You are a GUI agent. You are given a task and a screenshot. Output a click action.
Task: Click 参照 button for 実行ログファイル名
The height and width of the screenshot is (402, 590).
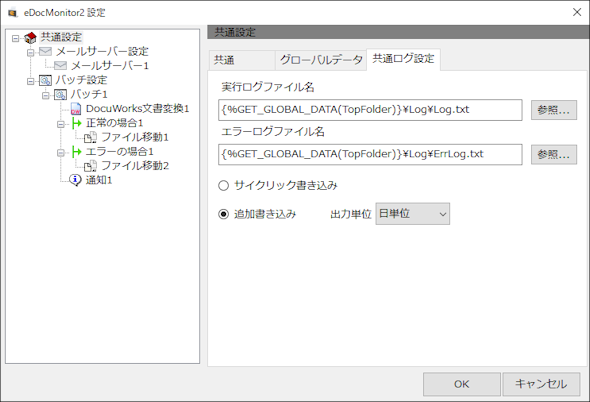554,110
